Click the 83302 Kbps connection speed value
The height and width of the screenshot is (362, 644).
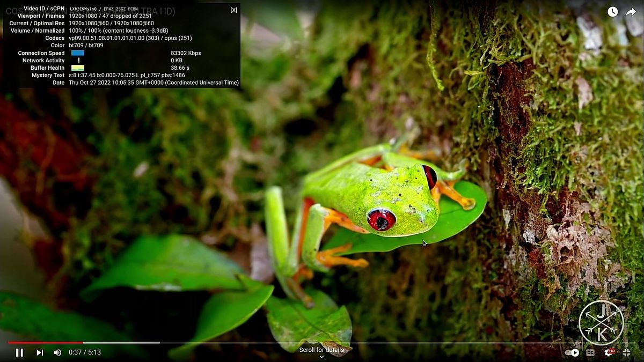click(186, 53)
